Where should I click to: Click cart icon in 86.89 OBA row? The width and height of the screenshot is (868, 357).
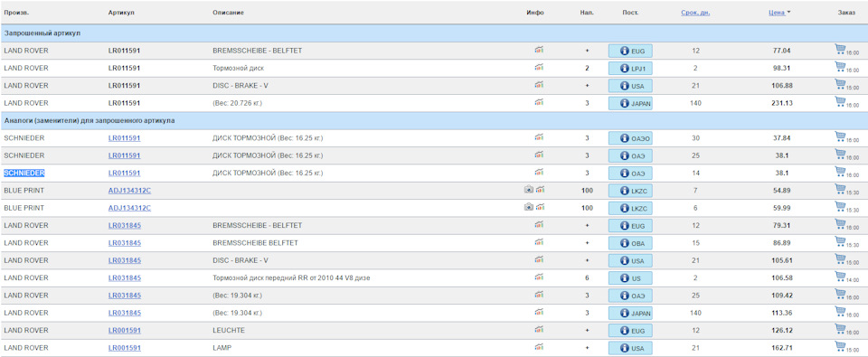pyautogui.click(x=840, y=242)
